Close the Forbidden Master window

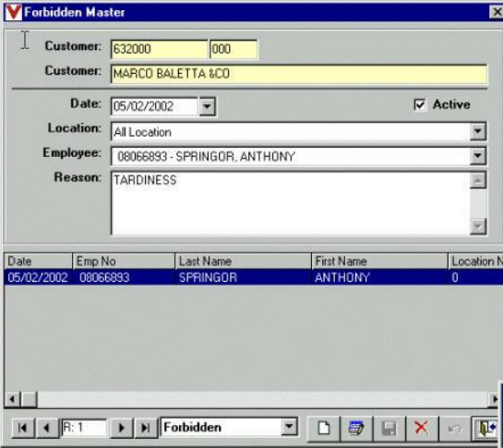497,12
